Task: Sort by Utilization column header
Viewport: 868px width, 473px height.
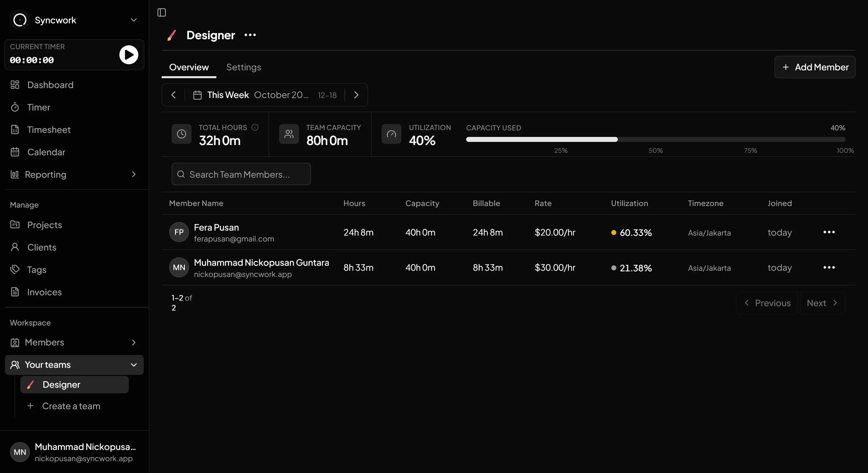Action: click(x=630, y=204)
